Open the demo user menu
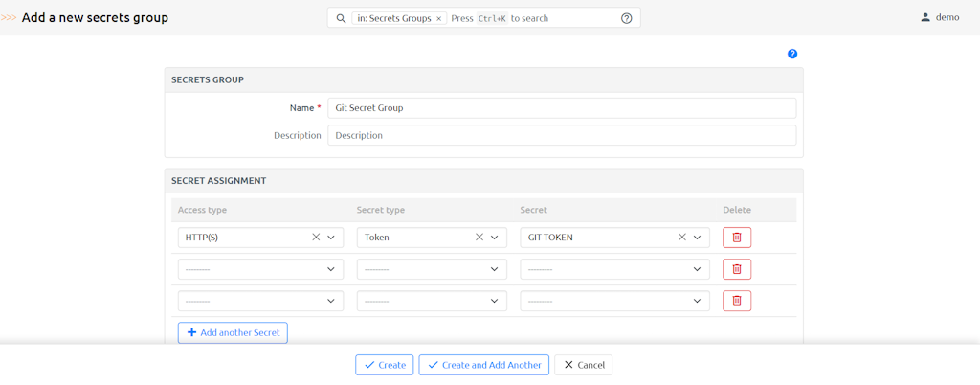980x385 pixels. [939, 17]
